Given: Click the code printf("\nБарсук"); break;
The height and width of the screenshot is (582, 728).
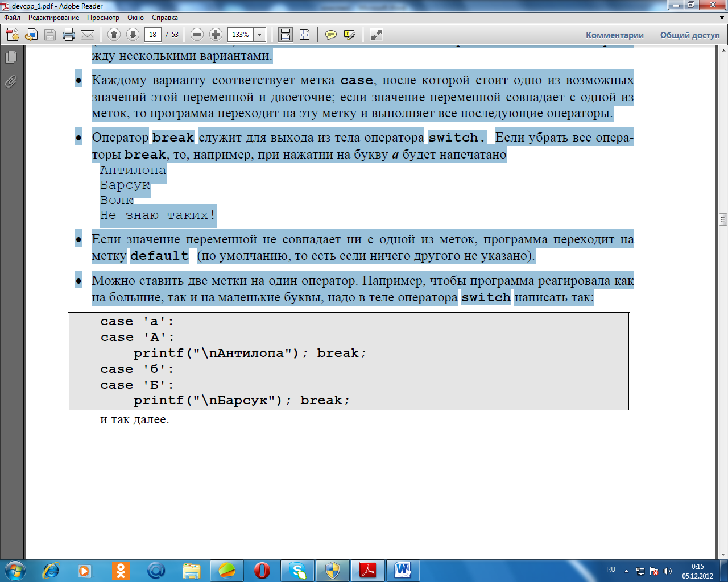Looking at the screenshot, I should point(242,400).
